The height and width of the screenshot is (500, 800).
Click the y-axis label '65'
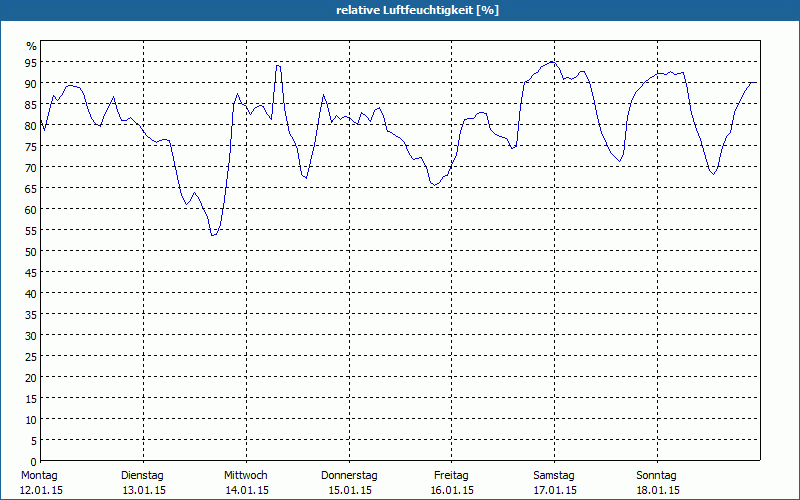click(x=31, y=189)
